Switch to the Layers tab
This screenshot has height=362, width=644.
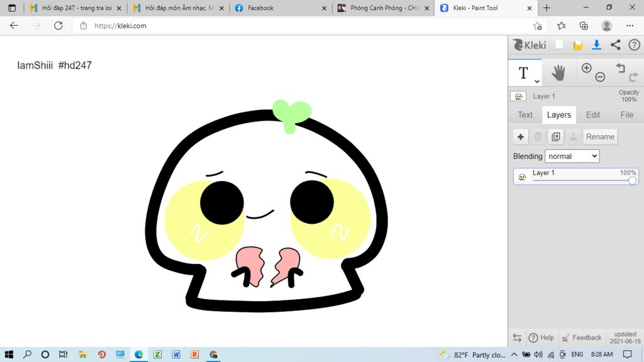558,115
